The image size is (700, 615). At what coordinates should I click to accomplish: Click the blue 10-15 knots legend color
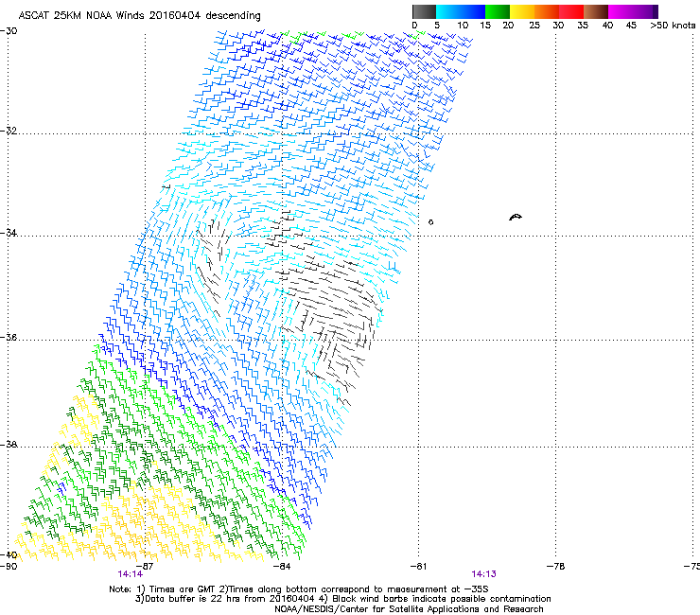pos(473,11)
